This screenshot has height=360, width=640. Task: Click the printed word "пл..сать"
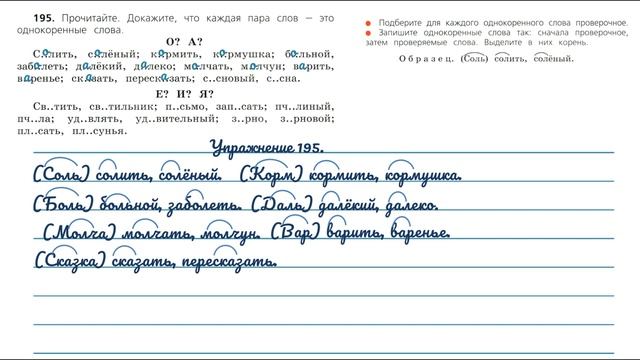[x=40, y=131]
